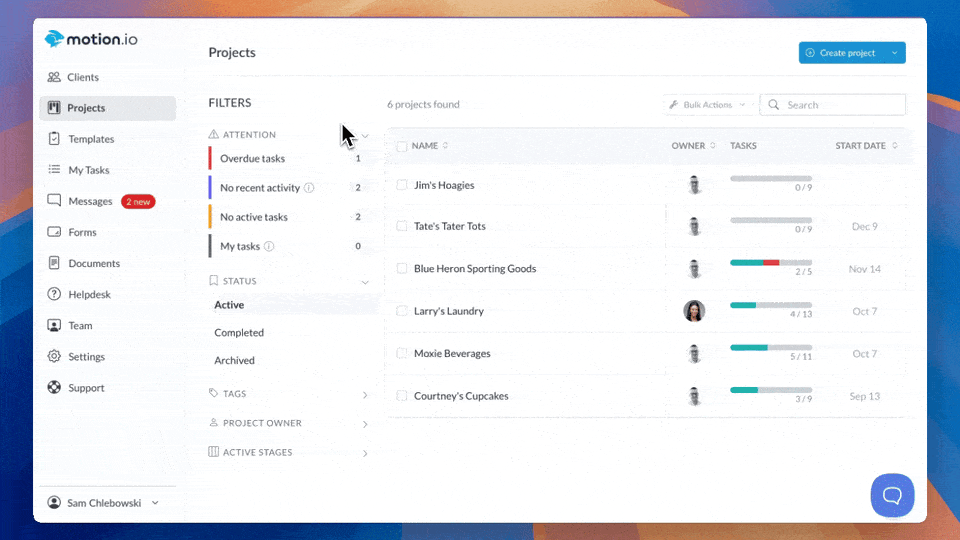Click the Status bookmark icon
The height and width of the screenshot is (540, 960).
(213, 280)
